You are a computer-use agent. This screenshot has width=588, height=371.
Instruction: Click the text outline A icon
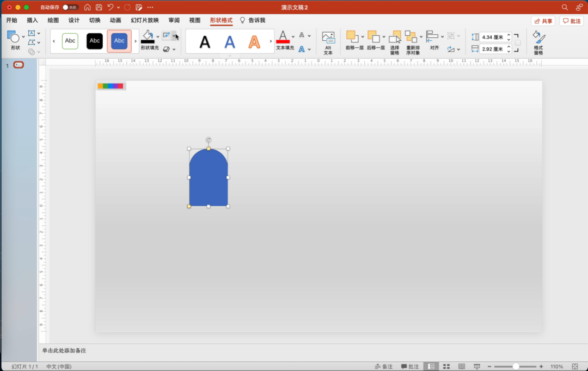[x=302, y=35]
